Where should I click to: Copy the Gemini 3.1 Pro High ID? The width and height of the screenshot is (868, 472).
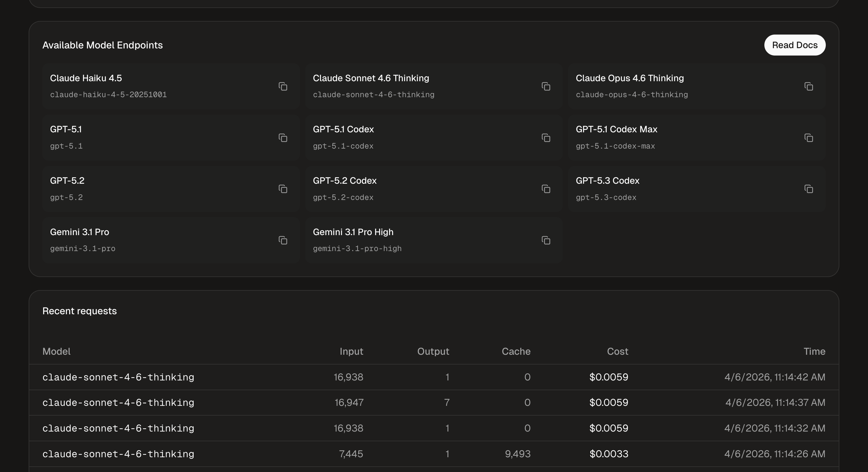point(546,240)
